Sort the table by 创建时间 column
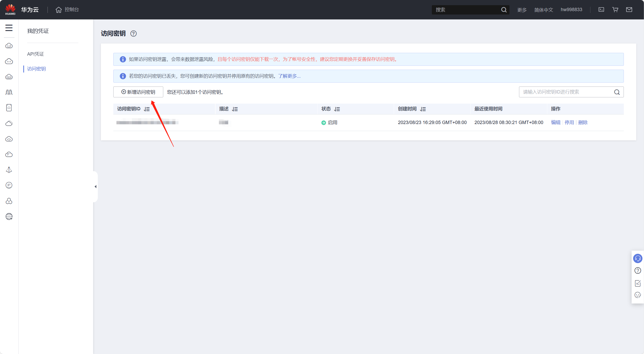The height and width of the screenshot is (354, 644). pos(423,109)
